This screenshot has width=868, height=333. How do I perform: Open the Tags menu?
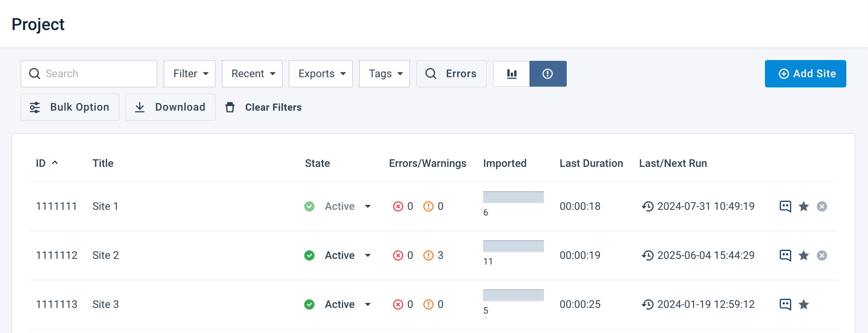coord(384,74)
